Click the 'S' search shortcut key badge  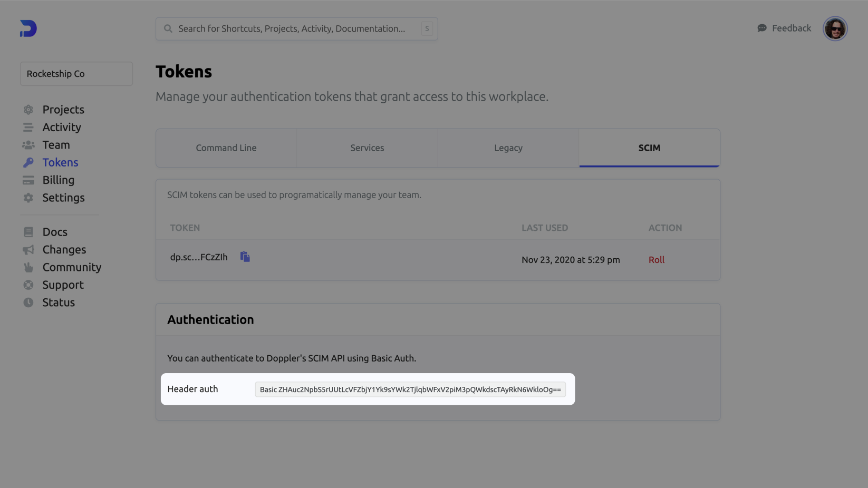click(x=427, y=29)
